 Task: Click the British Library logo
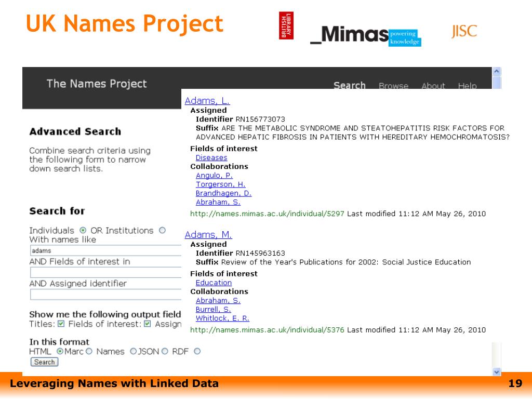click(286, 25)
